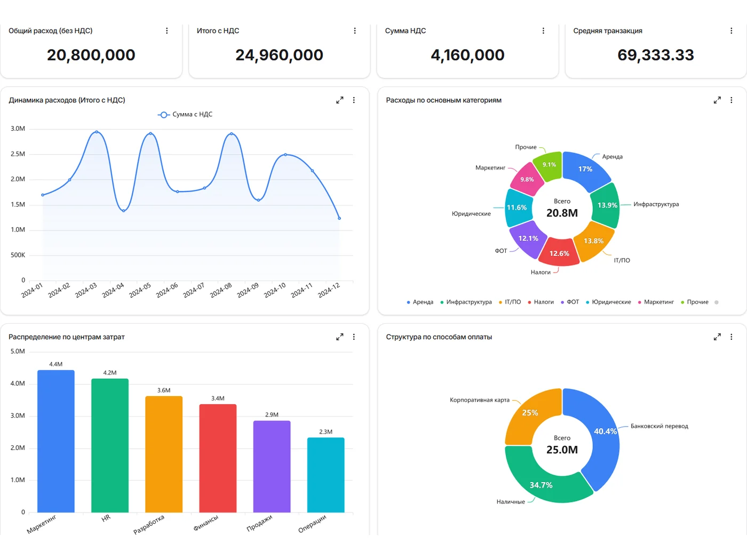Select the Банковский перевод 40.4% segment
Viewport: 747px width, 560px height.
(x=605, y=431)
